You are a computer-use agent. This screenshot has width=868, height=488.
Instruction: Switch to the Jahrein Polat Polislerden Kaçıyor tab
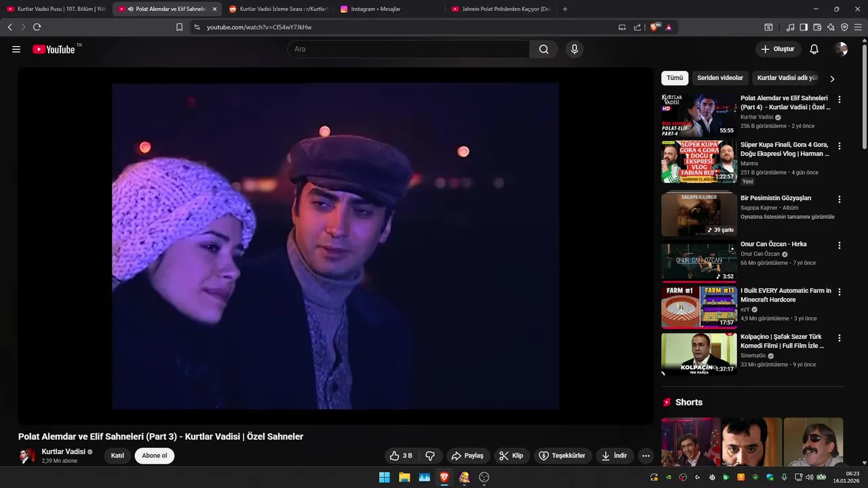pyautogui.click(x=501, y=9)
